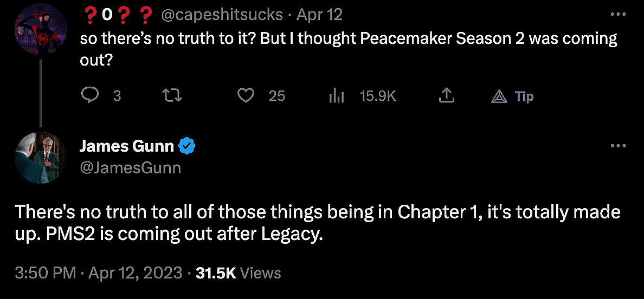Click the Apr 12 tweet date
Viewport: 644px width, 299px height.
pyautogui.click(x=320, y=15)
